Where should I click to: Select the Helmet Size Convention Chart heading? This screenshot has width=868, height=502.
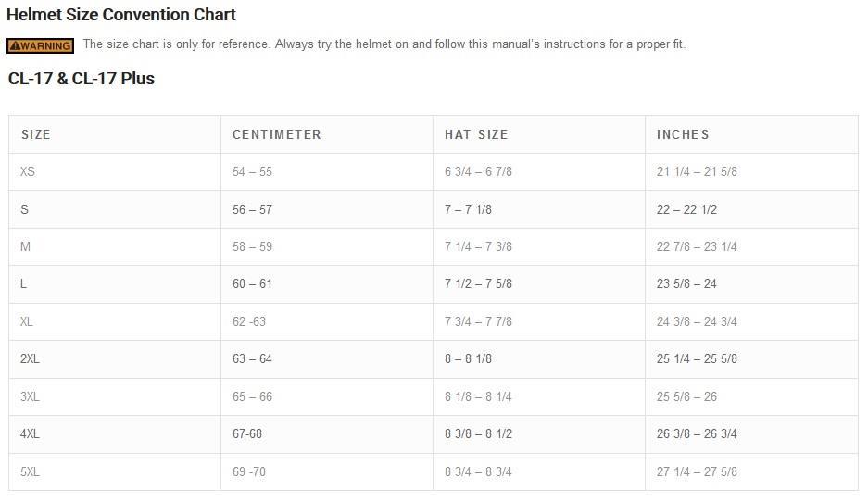coord(121,15)
